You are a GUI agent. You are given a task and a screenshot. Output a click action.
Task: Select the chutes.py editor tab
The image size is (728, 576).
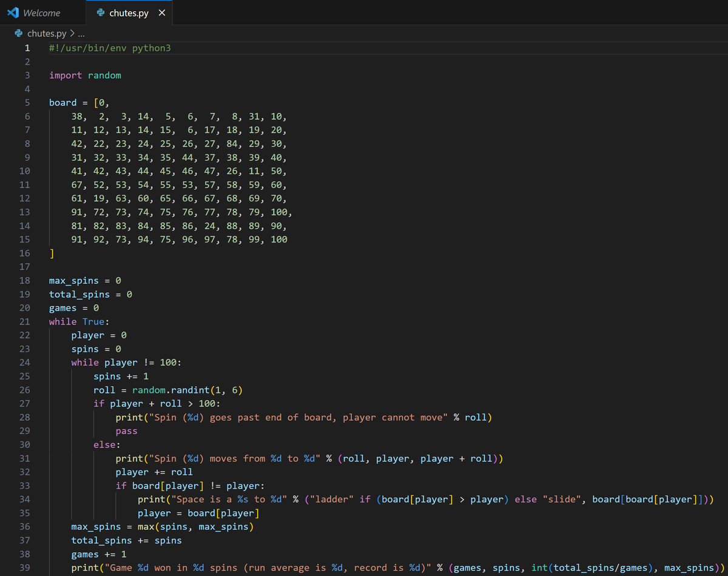tap(129, 13)
